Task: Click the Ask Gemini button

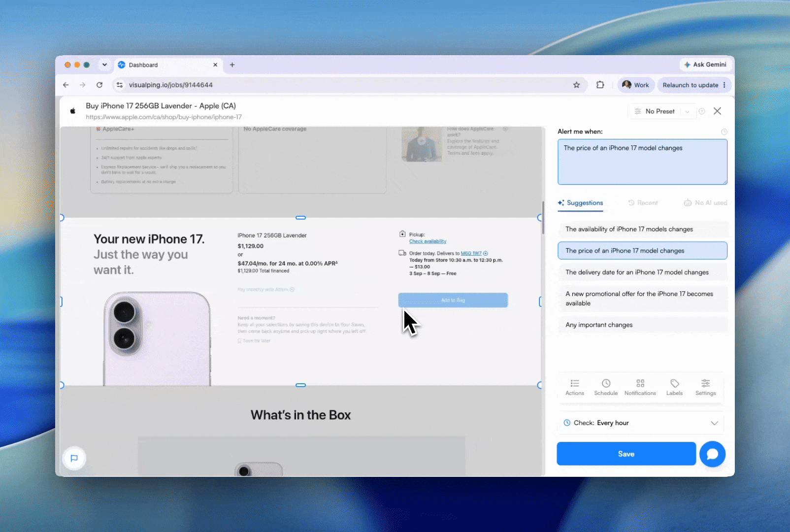Action: pyautogui.click(x=705, y=65)
